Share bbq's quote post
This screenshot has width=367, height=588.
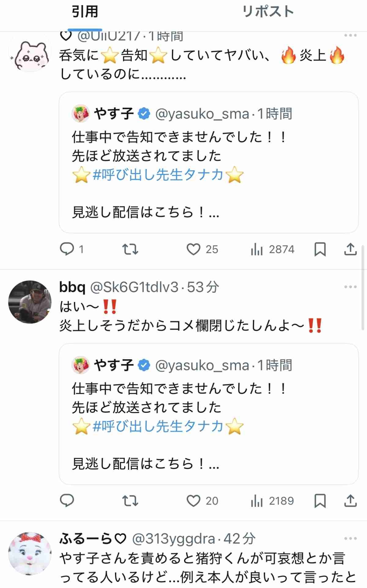350,501
